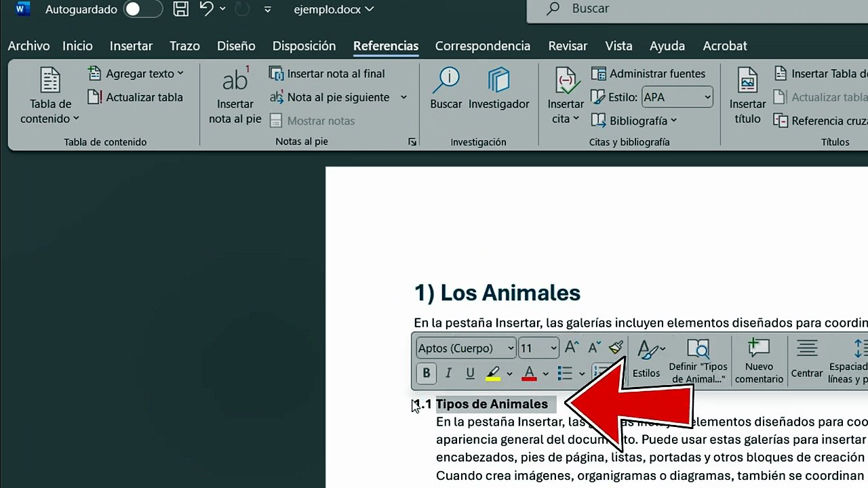The width and height of the screenshot is (868, 488).
Task: Click the Undo arrow icon
Action: click(206, 9)
